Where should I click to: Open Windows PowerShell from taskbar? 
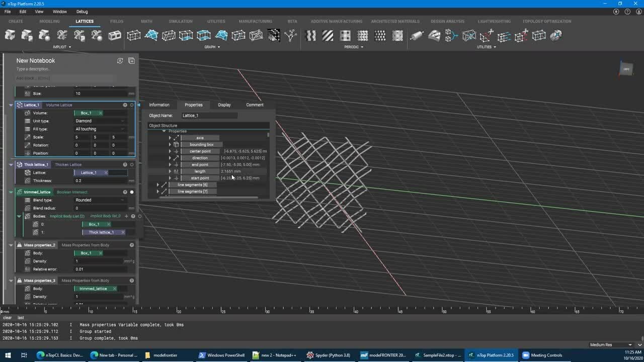tap(222, 355)
